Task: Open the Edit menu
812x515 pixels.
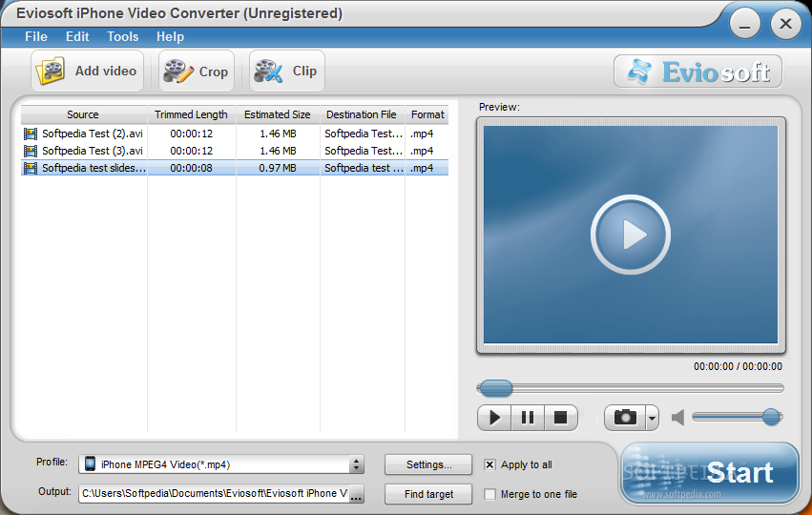Action: [x=77, y=37]
